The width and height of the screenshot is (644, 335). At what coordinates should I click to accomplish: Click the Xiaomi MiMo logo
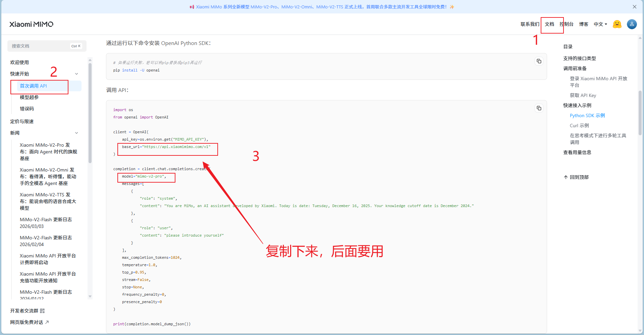31,24
